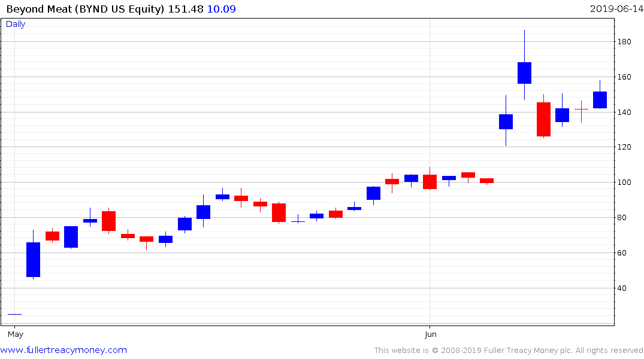Click the May x-axis label

[16, 334]
